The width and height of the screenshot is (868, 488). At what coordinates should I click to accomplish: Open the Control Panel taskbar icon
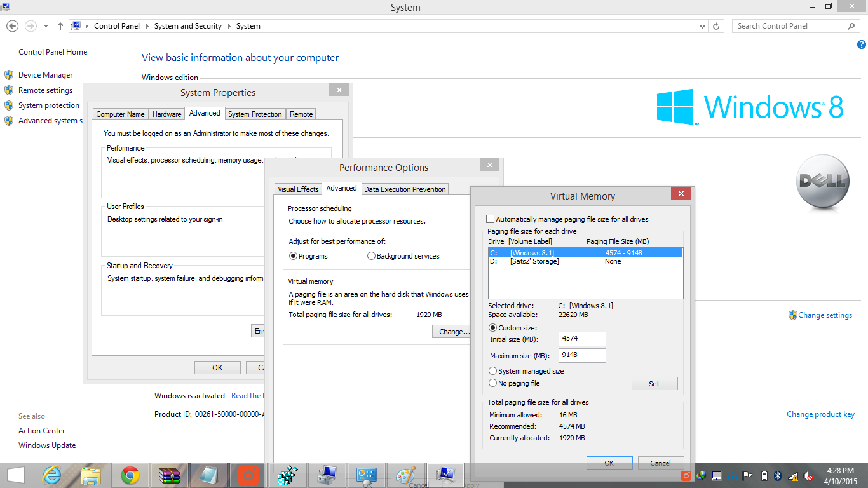[367, 475]
